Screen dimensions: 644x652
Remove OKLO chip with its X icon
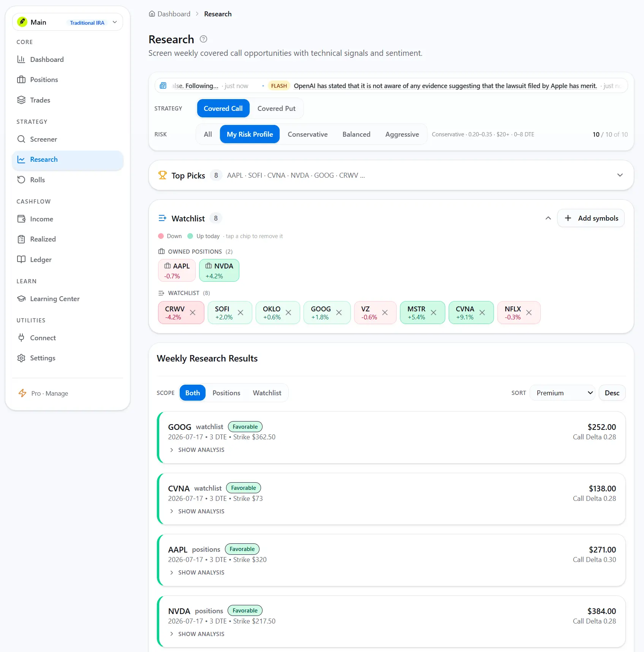tap(288, 313)
